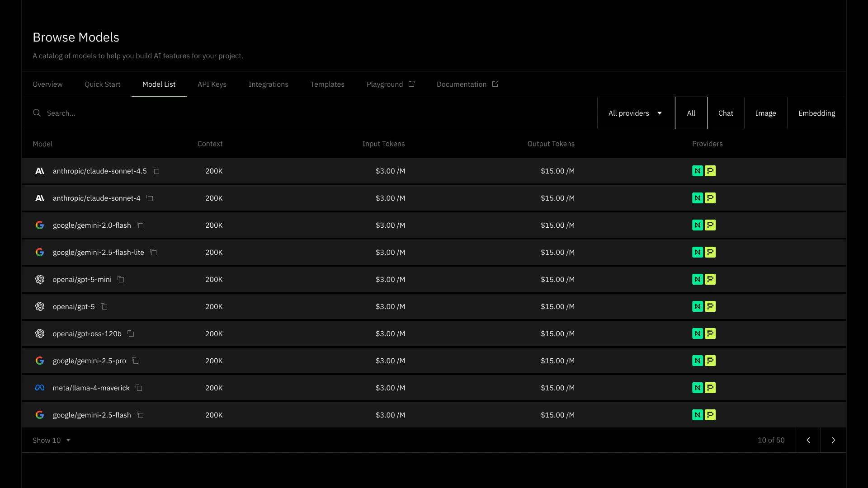The height and width of the screenshot is (488, 868).
Task: Copy the anthropic/claude-sonnet-4.5 model name
Action: 156,171
